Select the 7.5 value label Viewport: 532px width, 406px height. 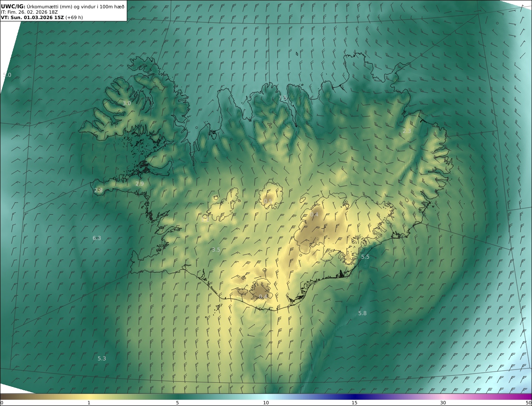[x=283, y=98]
